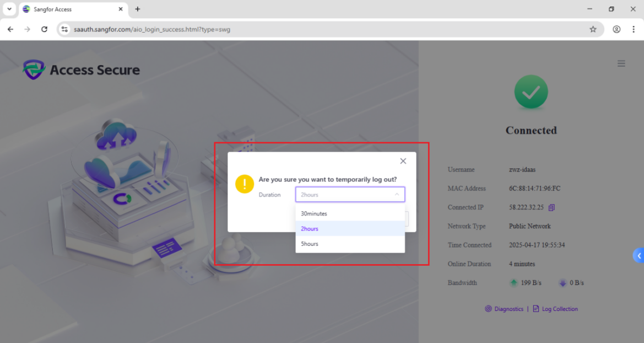
Task: View site information icon in address bar
Action: click(x=64, y=29)
